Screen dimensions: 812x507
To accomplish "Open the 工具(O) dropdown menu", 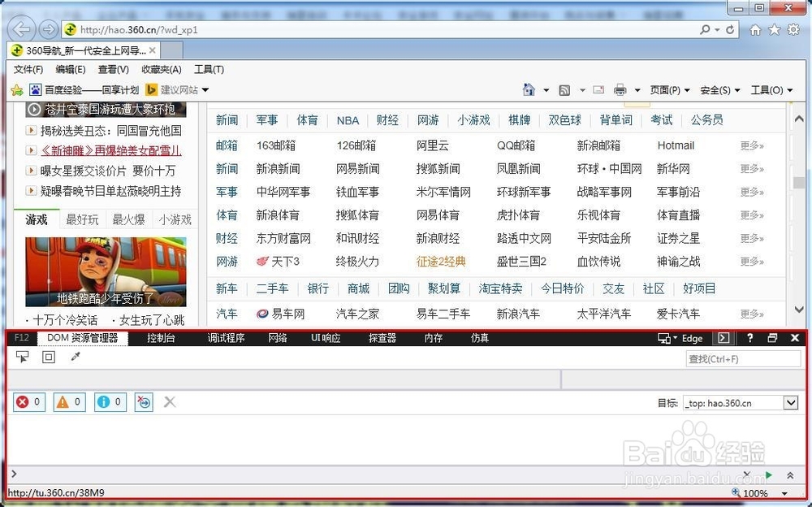I will tap(772, 90).
